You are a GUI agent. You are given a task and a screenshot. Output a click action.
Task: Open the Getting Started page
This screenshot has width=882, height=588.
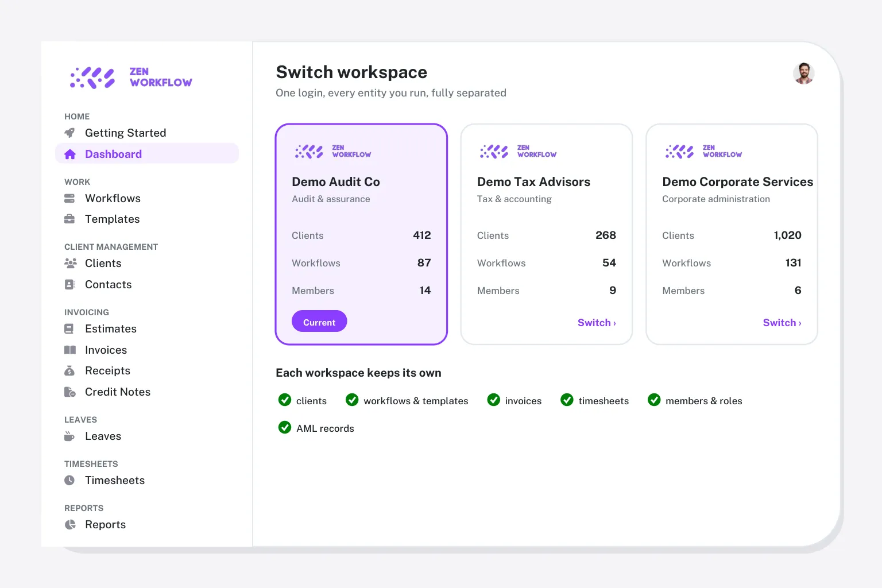(x=147, y=133)
